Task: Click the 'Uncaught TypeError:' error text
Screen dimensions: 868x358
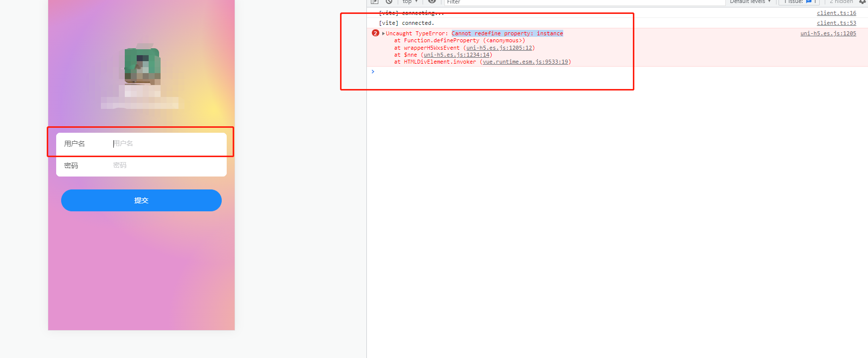Action: click(x=417, y=33)
